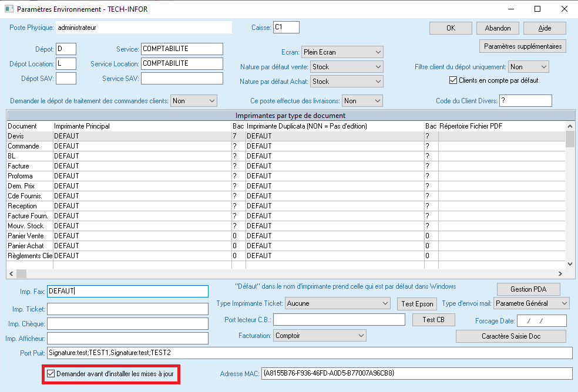Click the Gestion PDA button

click(528, 289)
